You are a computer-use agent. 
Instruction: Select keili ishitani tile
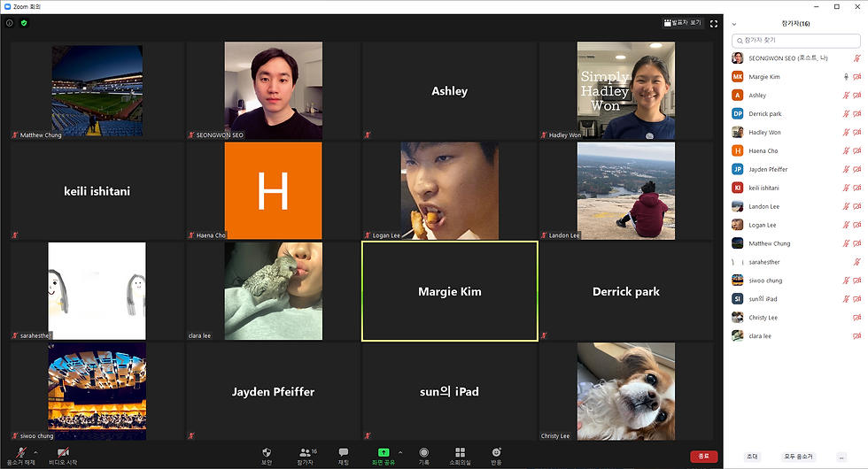tap(97, 191)
